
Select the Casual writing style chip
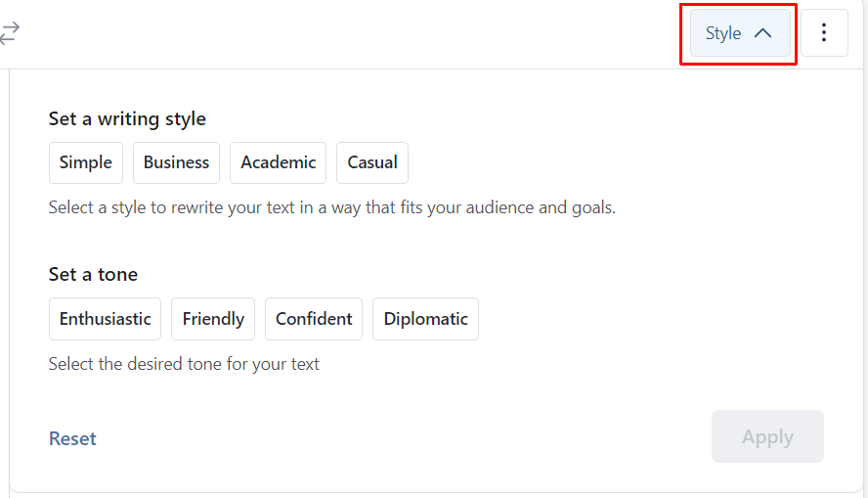coord(372,162)
